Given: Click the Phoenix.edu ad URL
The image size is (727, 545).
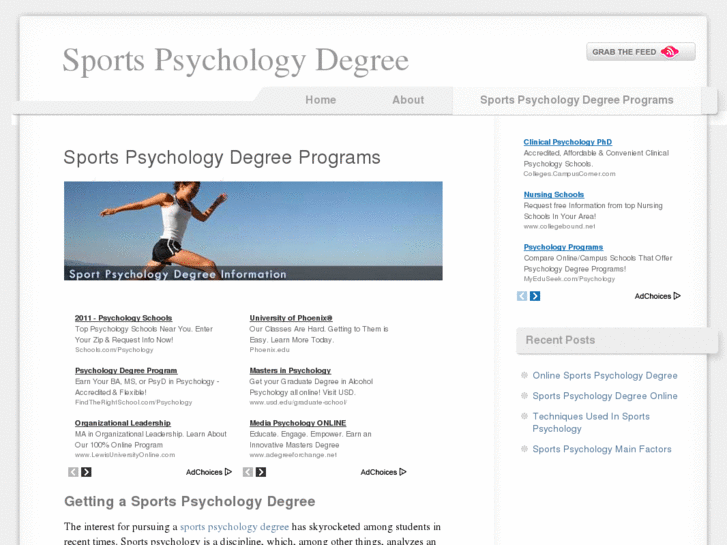Looking at the screenshot, I should tap(269, 350).
